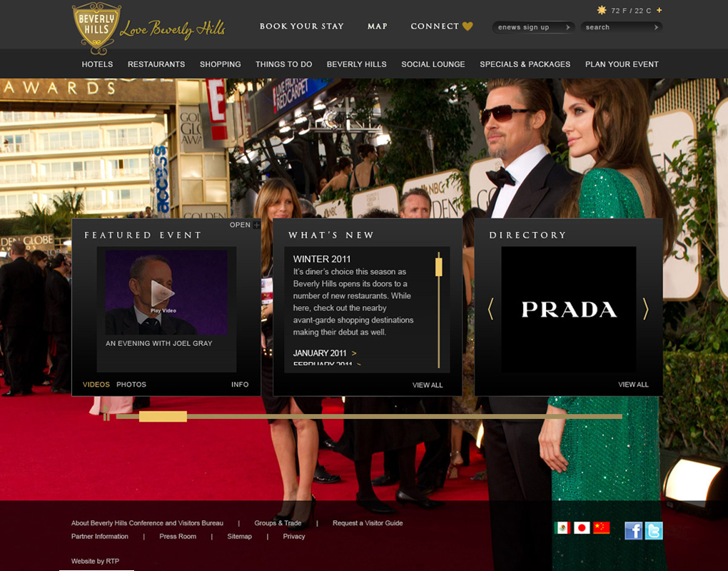Expand Featured Event with the Open plus
728x571 pixels.
tap(256, 225)
